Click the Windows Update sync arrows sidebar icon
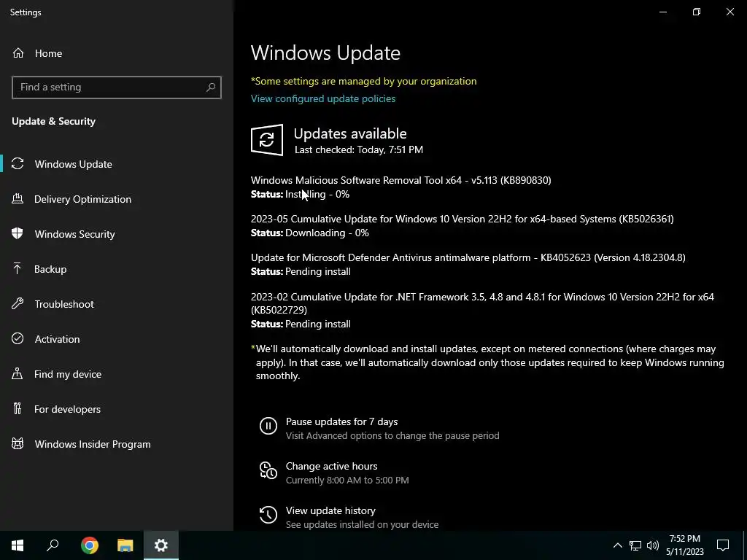Viewport: 747px width, 560px height. point(18,164)
